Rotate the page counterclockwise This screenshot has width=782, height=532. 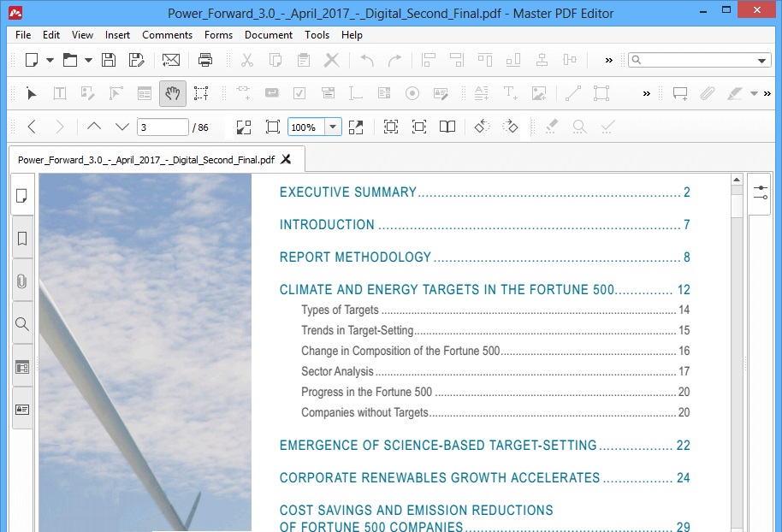pyautogui.click(x=483, y=127)
